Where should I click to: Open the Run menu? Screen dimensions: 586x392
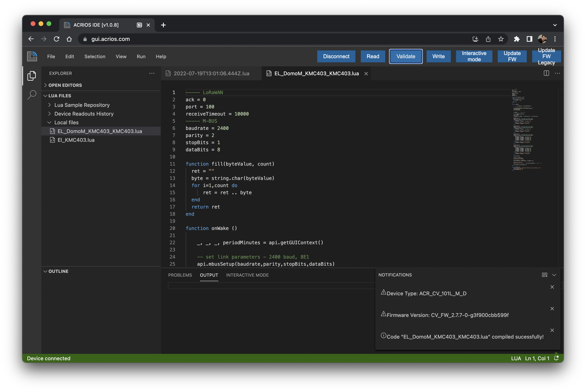(x=141, y=56)
